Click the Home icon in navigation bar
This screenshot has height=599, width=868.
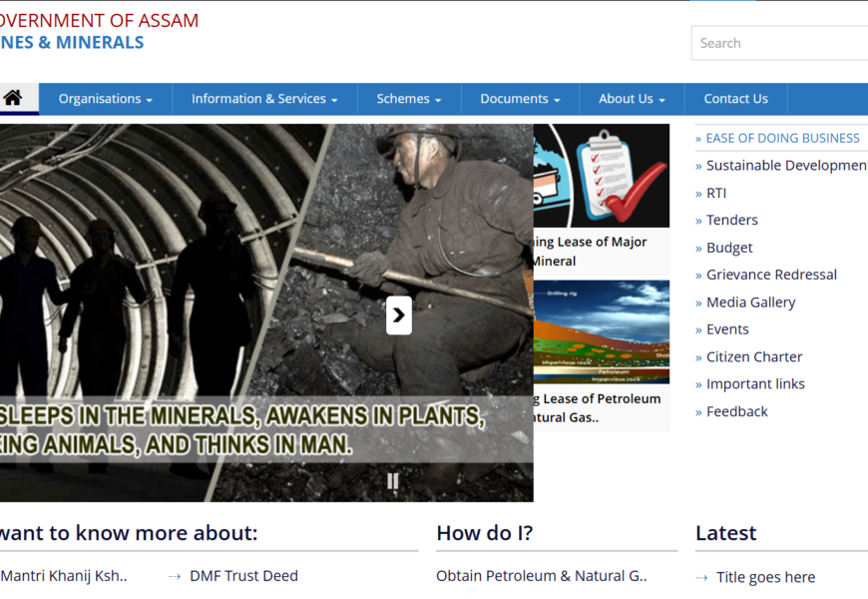(13, 98)
